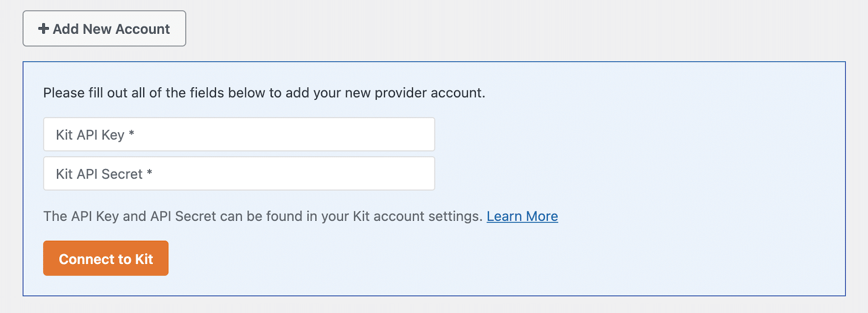Screen dimensions: 868x313
Task: Select the Kit API Key placeholder text
Action: coord(90,135)
